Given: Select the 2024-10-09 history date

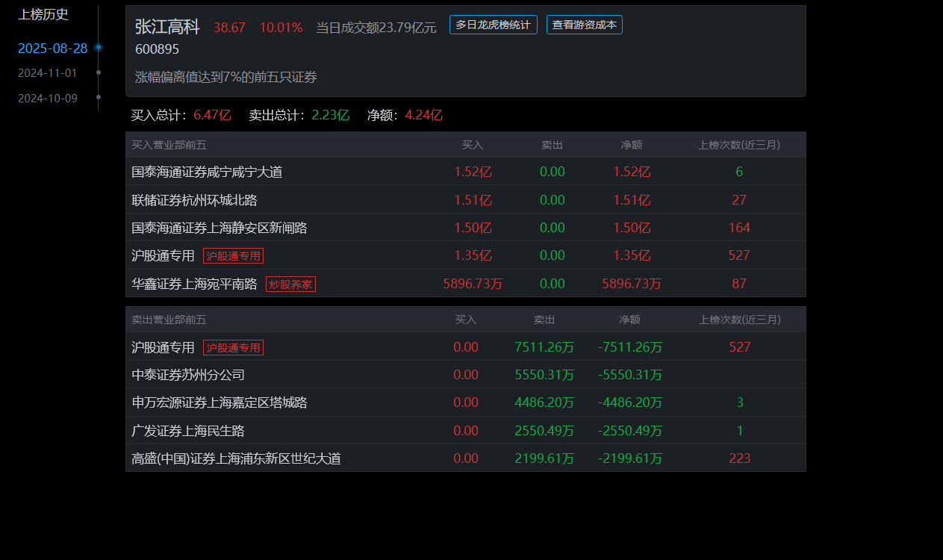Looking at the screenshot, I should click(x=48, y=99).
